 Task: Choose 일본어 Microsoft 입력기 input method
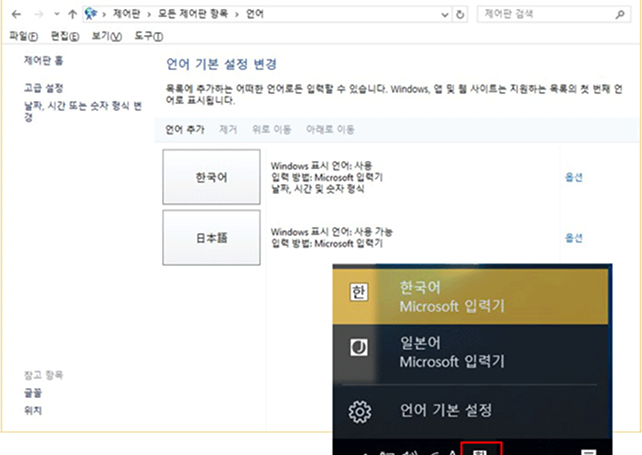click(x=470, y=353)
